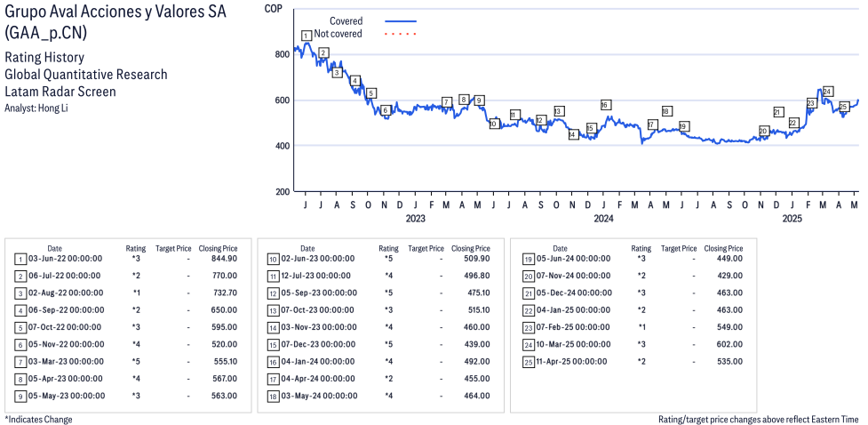Image resolution: width=868 pixels, height=425 pixels.
Task: Click the red dotted Not covered legend
Action: point(400,34)
